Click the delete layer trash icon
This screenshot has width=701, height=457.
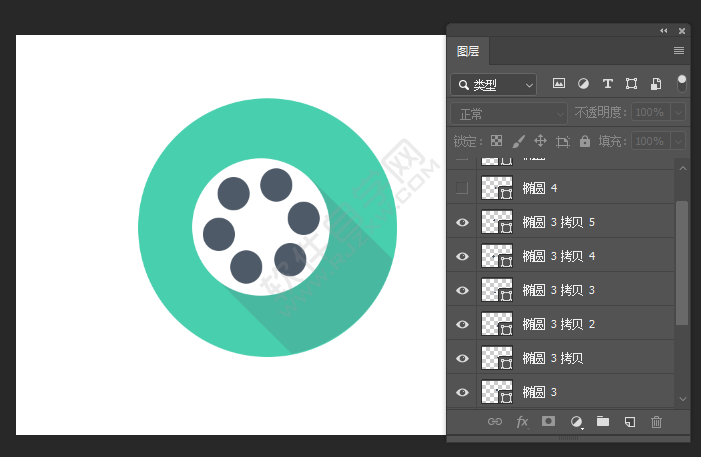(657, 422)
